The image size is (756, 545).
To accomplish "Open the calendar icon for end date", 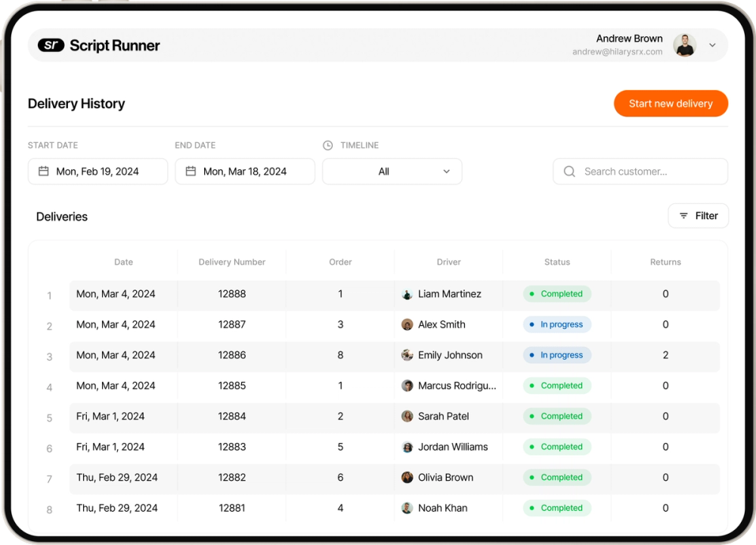I will click(190, 172).
